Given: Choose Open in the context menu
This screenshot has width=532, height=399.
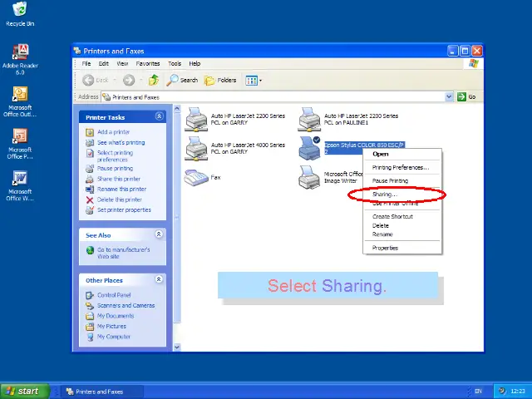Looking at the screenshot, I should 402,154.
